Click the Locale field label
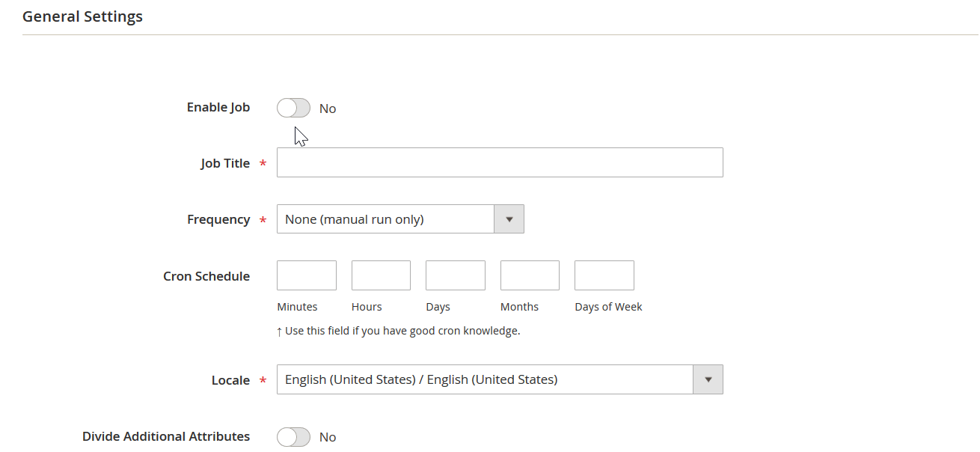Screen dimensions: 980x452 click(x=230, y=380)
